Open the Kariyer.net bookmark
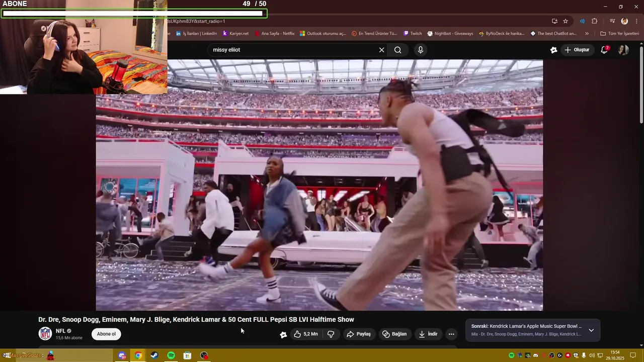The height and width of the screenshot is (362, 644). pyautogui.click(x=235, y=34)
